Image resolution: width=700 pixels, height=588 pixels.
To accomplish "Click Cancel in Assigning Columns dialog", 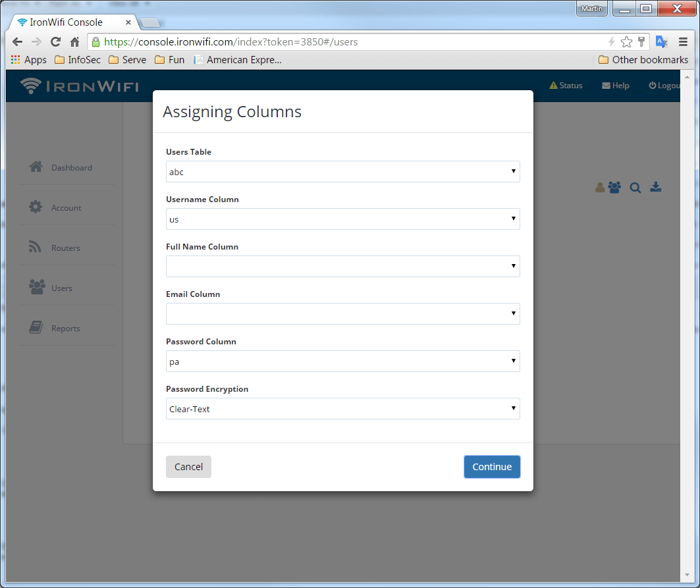I will [188, 467].
